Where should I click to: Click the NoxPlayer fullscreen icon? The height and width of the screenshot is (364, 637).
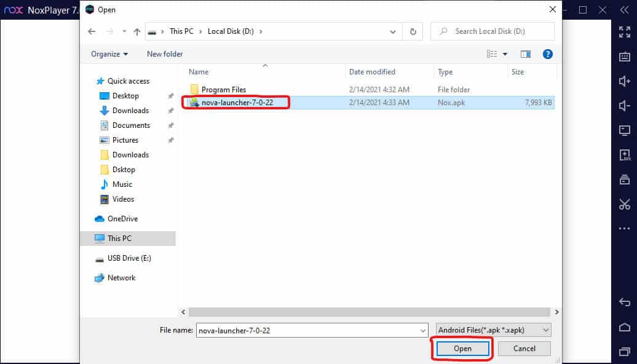(x=625, y=32)
